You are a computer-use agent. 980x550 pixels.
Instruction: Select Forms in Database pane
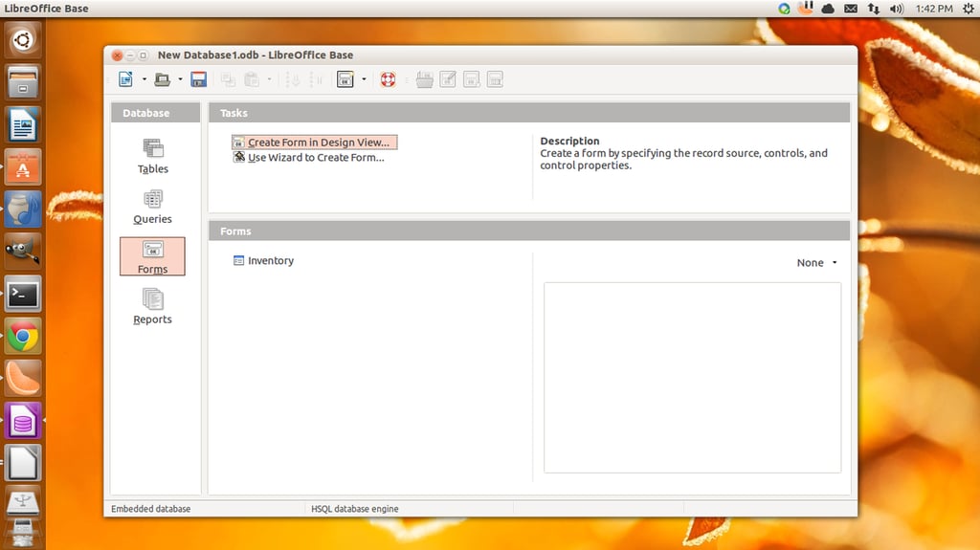point(152,256)
